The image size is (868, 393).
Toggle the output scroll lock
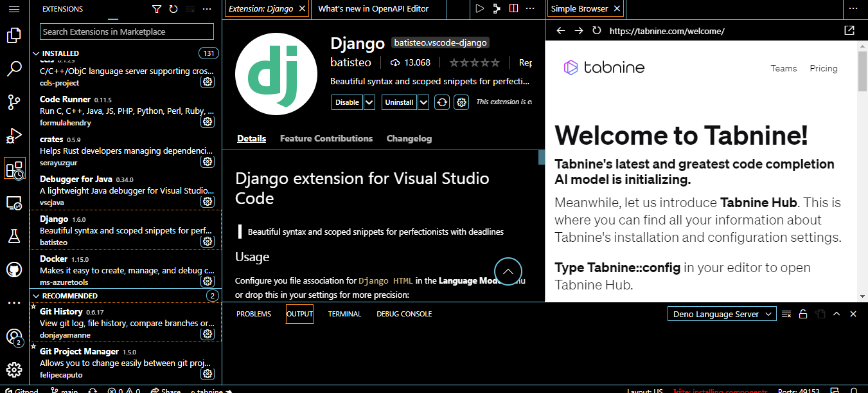click(802, 314)
